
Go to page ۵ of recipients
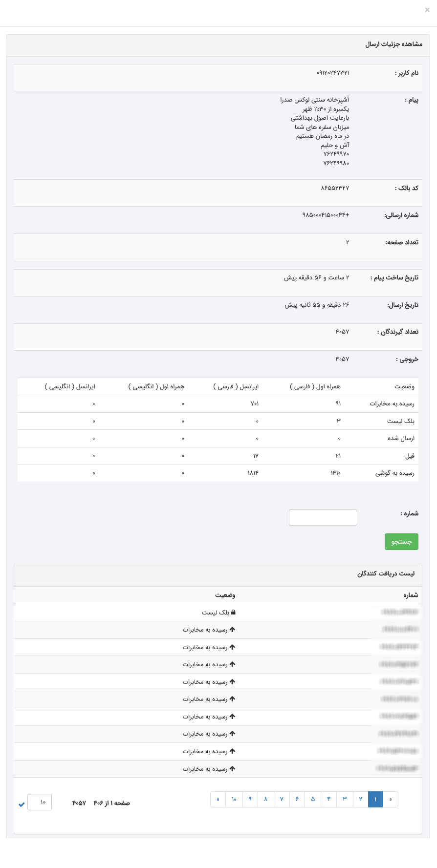pos(313,800)
